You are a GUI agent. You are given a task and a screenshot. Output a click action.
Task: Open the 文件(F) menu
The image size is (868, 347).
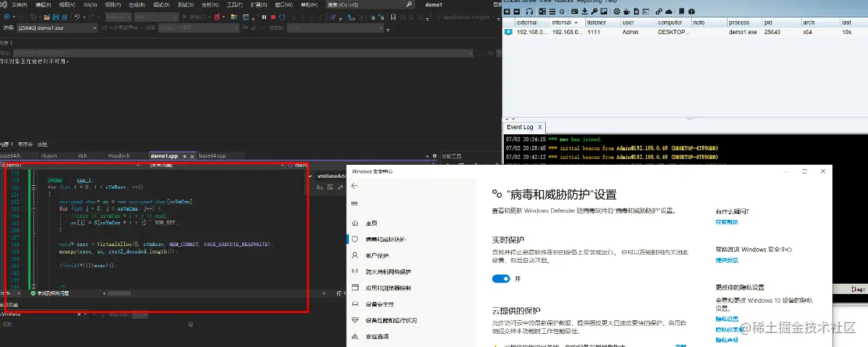(20, 4)
